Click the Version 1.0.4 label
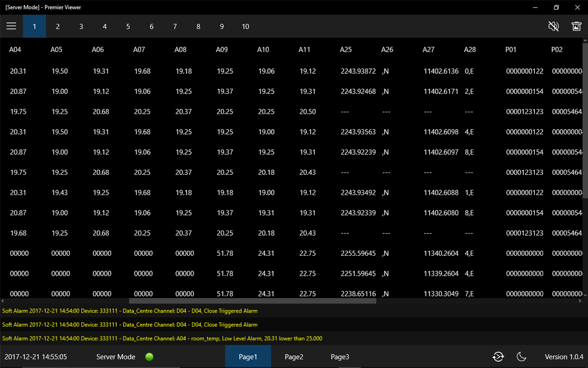This screenshot has height=368, width=588. point(564,357)
